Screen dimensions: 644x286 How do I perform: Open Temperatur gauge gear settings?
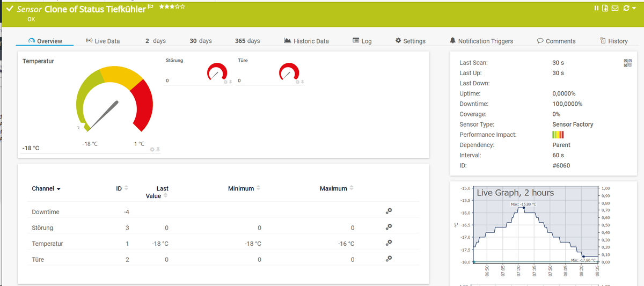click(x=152, y=149)
